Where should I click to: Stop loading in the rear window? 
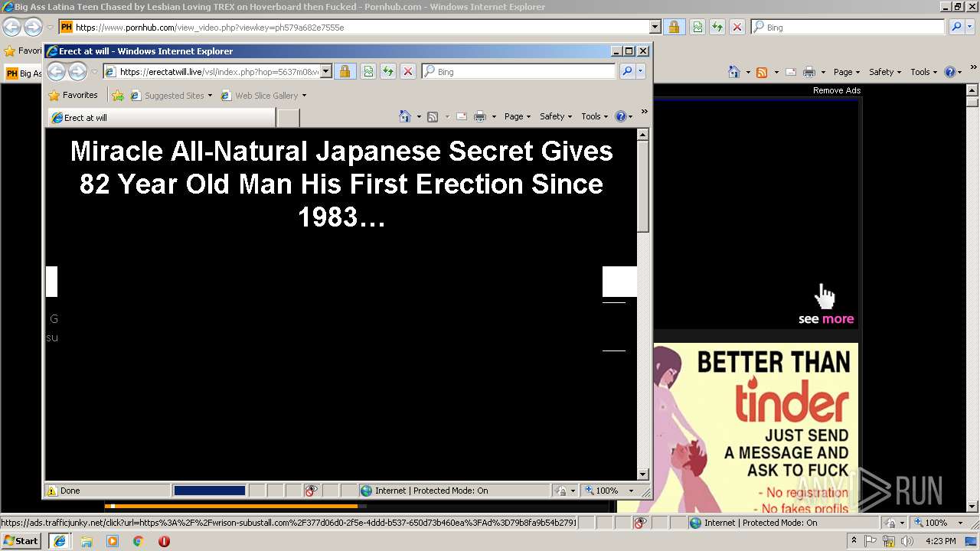(x=737, y=27)
